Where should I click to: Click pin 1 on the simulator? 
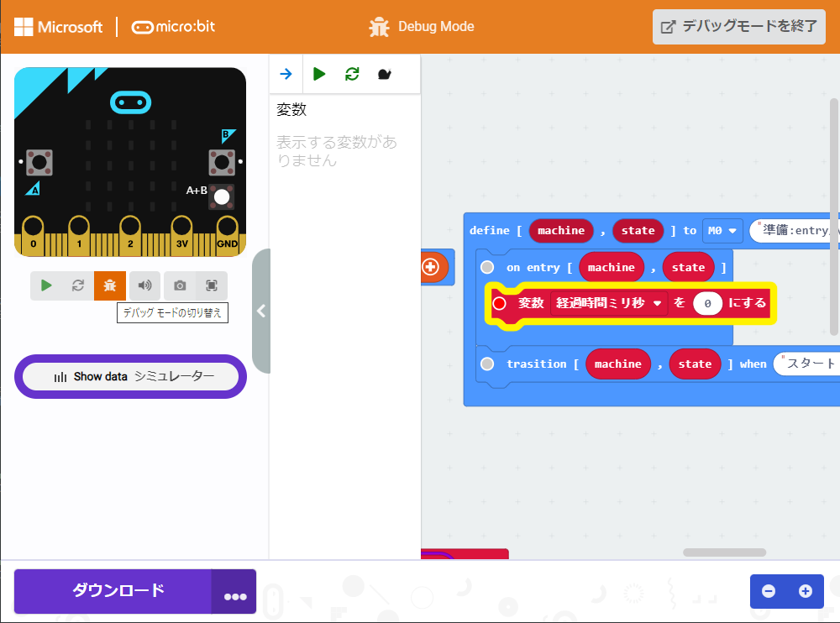pos(79,236)
